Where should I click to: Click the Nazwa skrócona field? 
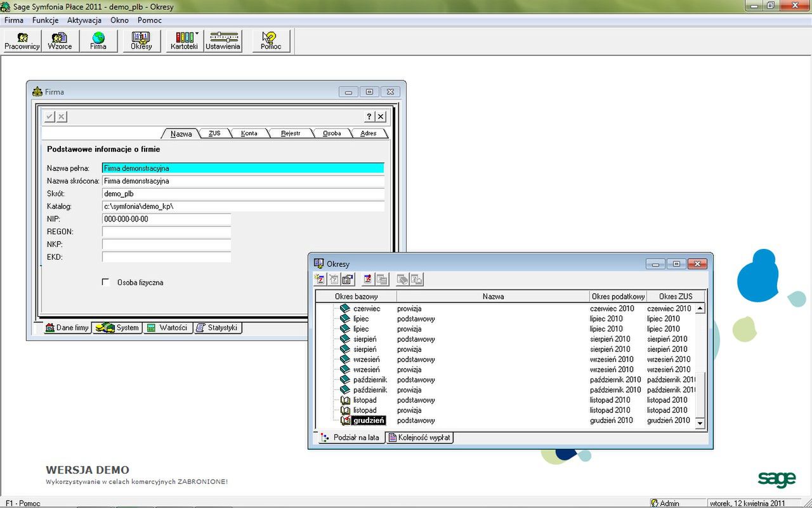pos(243,181)
